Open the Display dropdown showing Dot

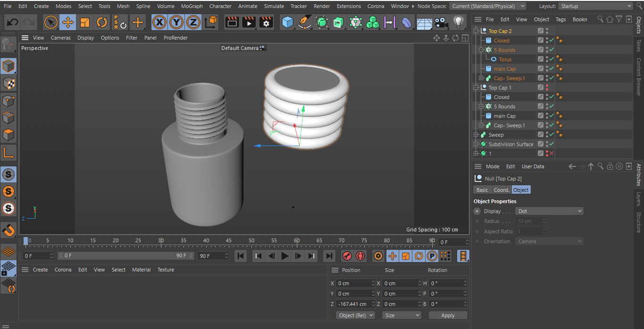(x=549, y=211)
